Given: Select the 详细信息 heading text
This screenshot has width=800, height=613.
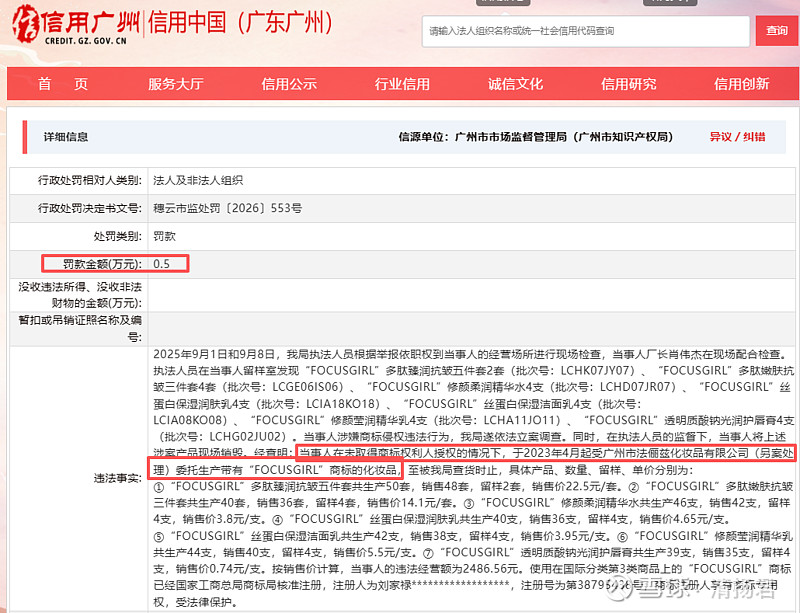Looking at the screenshot, I should coord(66,137).
